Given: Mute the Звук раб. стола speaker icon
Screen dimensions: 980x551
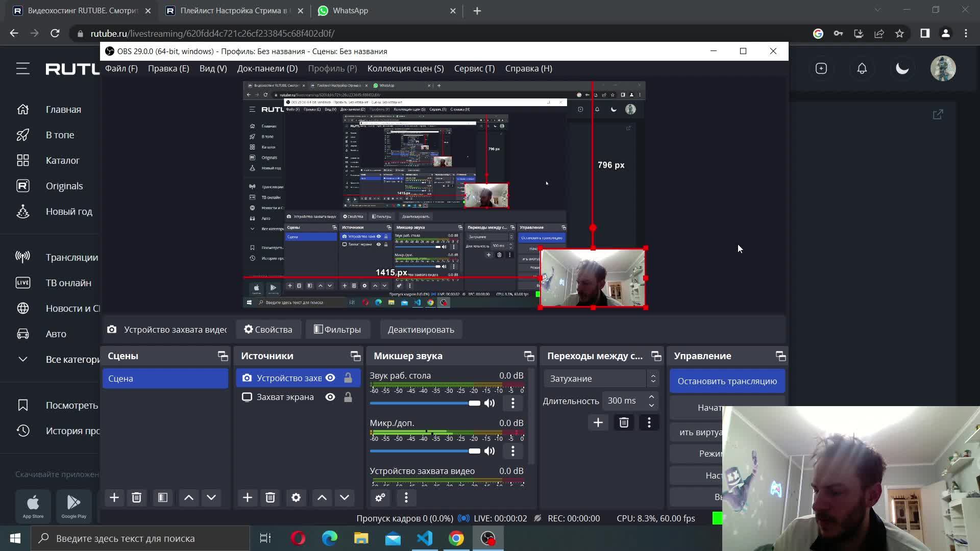Looking at the screenshot, I should click(489, 403).
